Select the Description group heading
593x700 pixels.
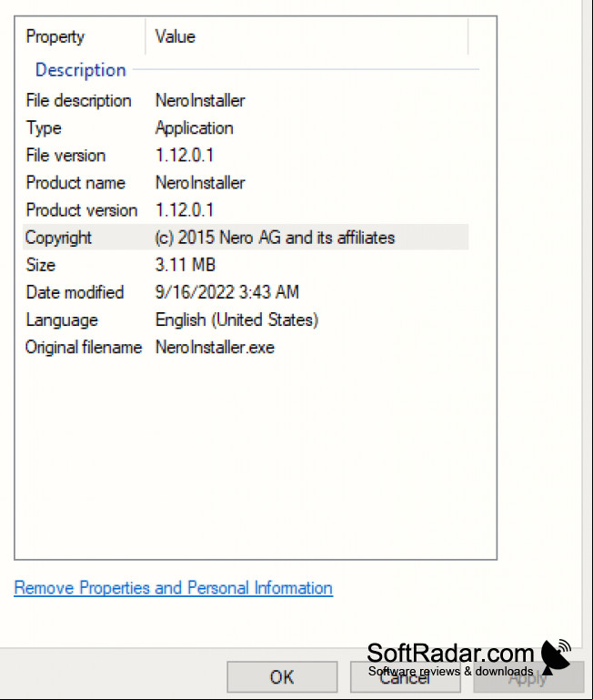point(81,70)
